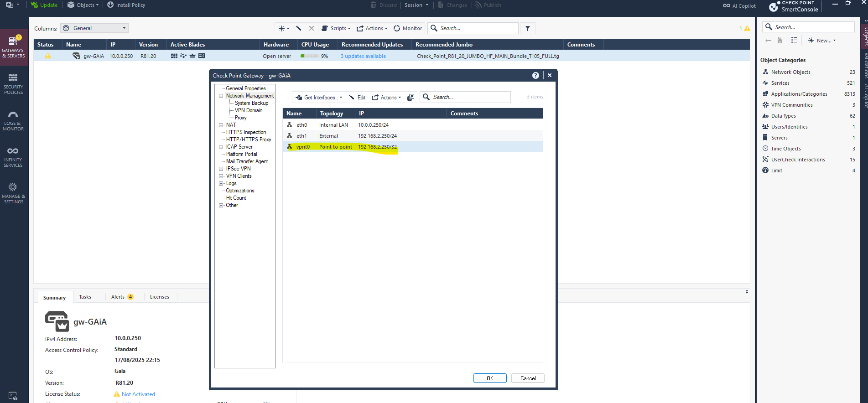Image resolution: width=868 pixels, height=403 pixels.
Task: Click OK in the gateway dialog
Action: pos(490,378)
